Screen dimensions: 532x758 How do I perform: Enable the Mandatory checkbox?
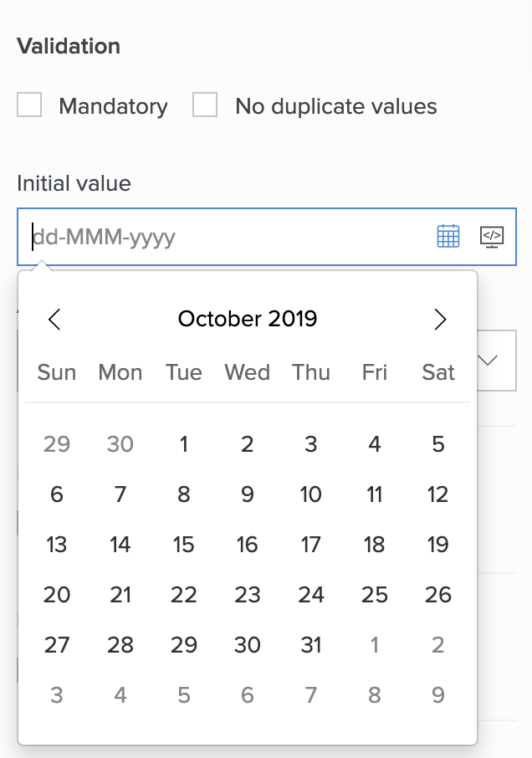pos(29,105)
